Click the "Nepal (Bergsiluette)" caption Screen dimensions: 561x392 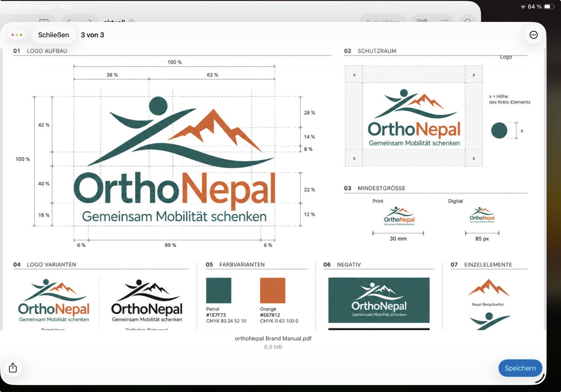pyautogui.click(x=488, y=304)
